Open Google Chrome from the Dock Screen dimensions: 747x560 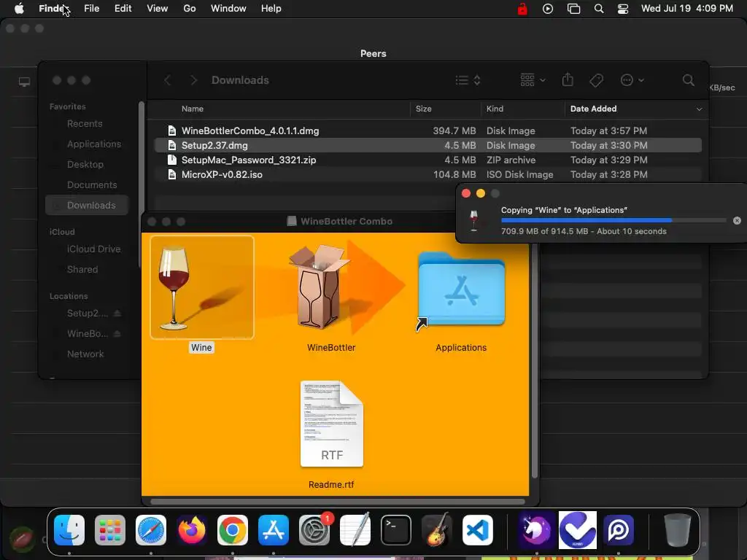click(x=233, y=530)
